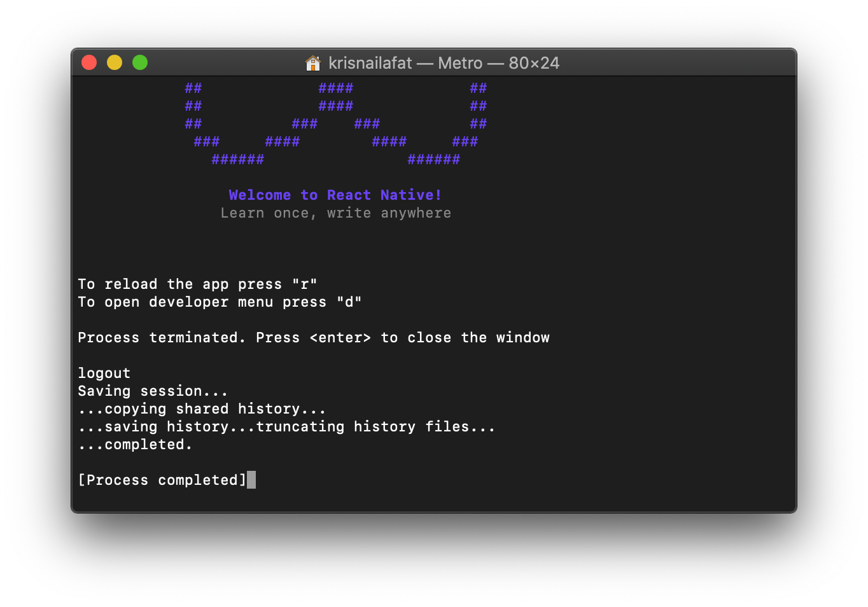The height and width of the screenshot is (607, 868).
Task: Click the 'Learn once, write anywhere' tagline
Action: 336,213
